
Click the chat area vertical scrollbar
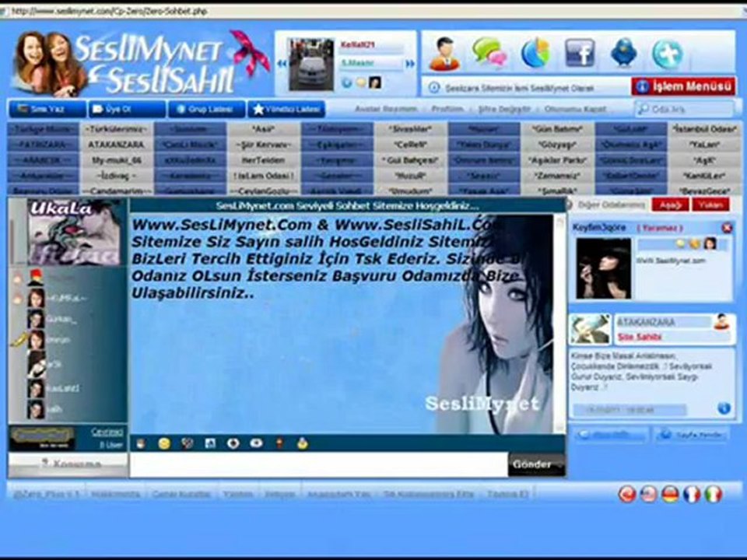click(x=560, y=324)
